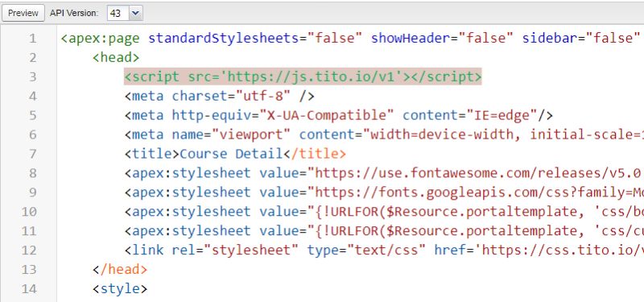Click the 'showHeader' attribute

click(411, 39)
